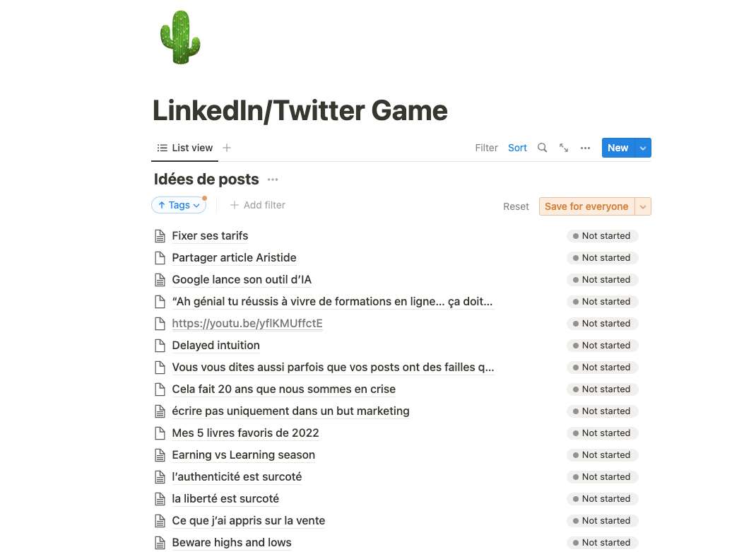Viewport: 756px width, 552px height.
Task: Click the Reset button
Action: [x=516, y=206]
